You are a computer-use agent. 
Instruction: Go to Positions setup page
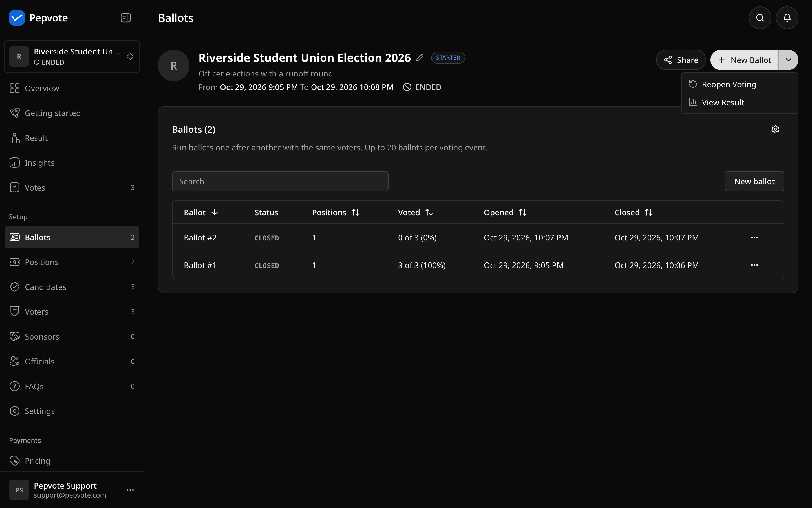click(72, 262)
